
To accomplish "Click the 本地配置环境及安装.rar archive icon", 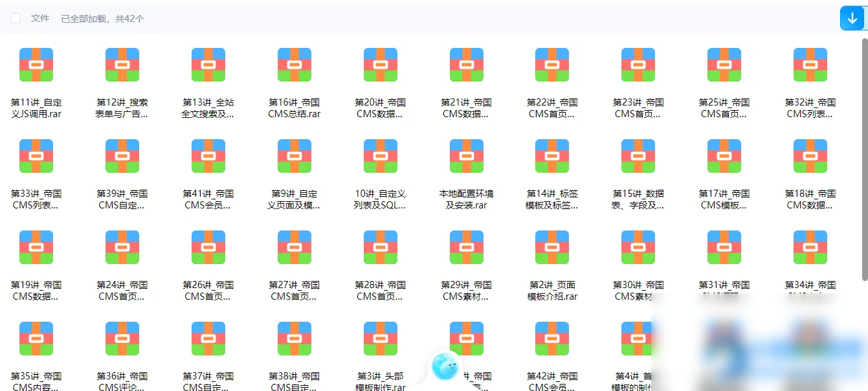I will coord(466,155).
